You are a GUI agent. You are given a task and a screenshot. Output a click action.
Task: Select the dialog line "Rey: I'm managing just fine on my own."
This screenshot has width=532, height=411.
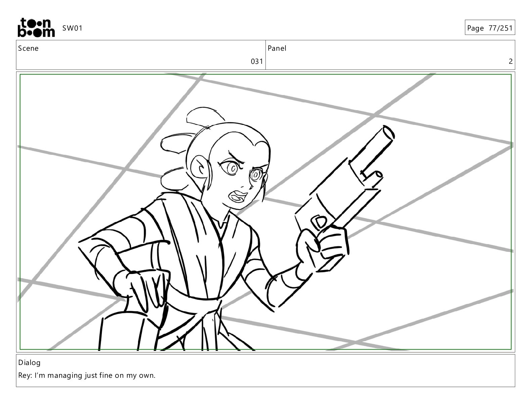tap(87, 375)
